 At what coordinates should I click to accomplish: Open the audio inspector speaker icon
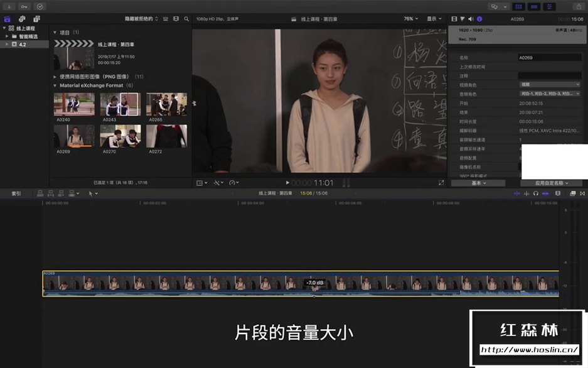(471, 19)
